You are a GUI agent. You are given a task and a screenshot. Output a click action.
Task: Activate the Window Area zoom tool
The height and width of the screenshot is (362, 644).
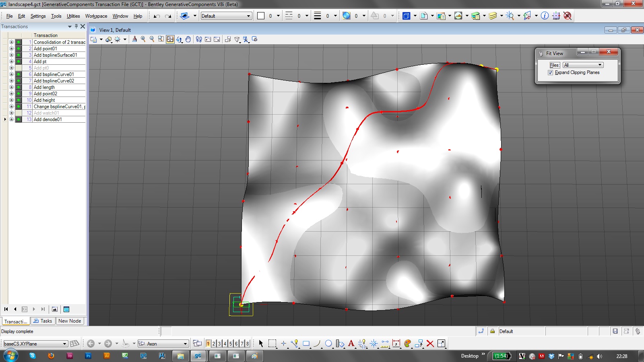(161, 39)
